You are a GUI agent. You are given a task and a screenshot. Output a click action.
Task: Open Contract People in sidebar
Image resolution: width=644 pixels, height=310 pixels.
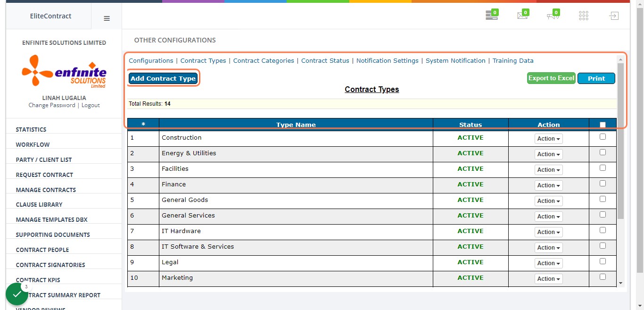[42, 250]
